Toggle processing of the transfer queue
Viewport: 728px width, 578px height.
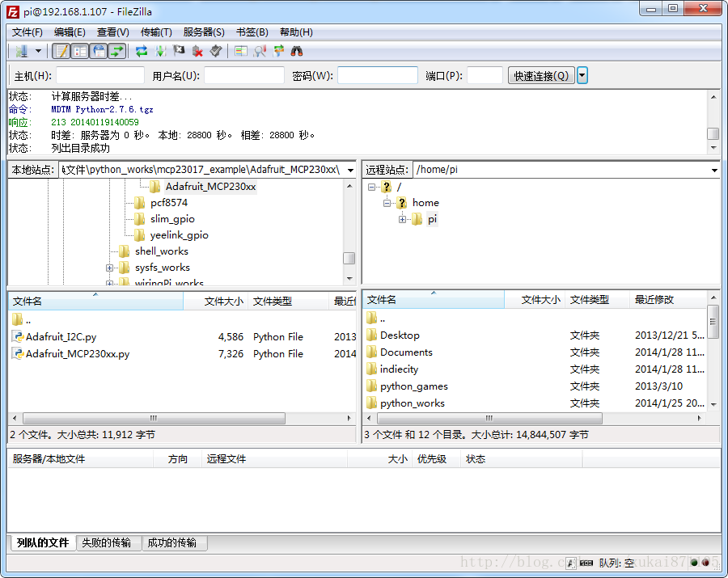[160, 51]
